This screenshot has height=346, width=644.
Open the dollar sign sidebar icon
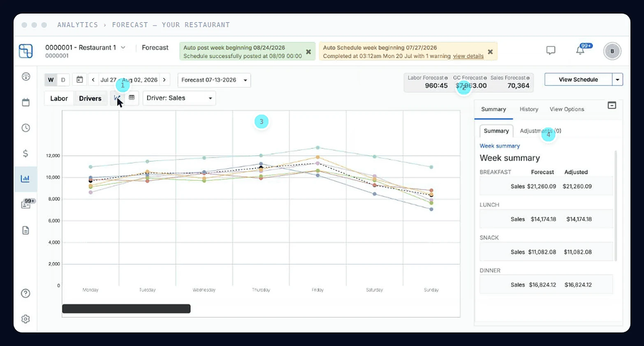click(25, 153)
